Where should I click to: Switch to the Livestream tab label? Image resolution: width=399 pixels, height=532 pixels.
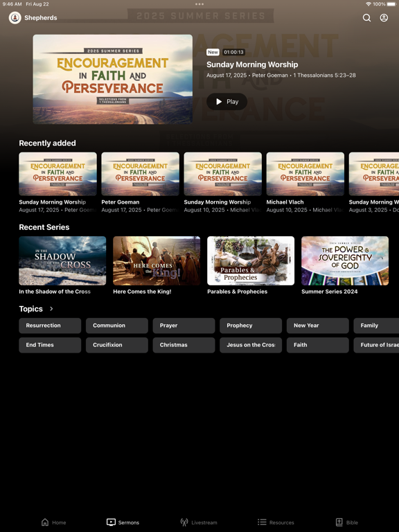point(204,522)
